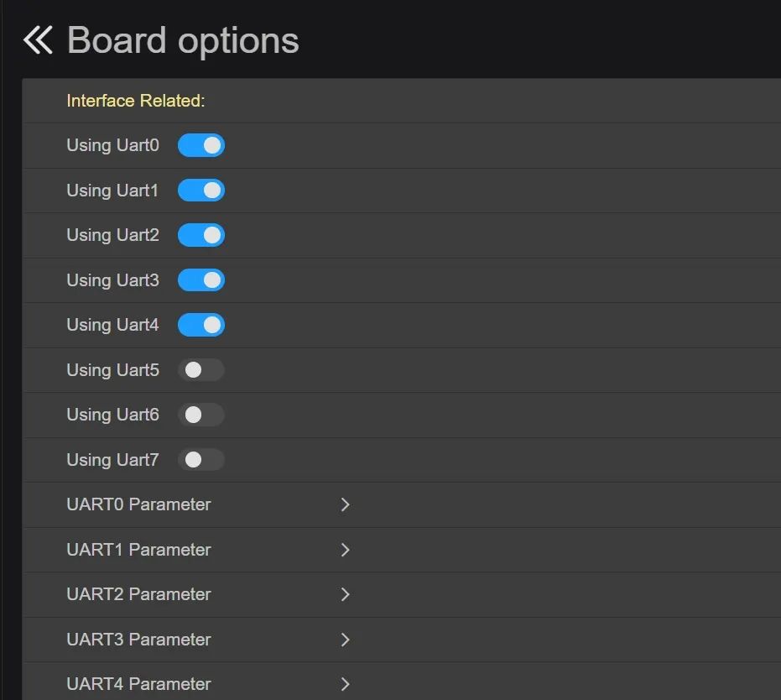Click the Board options title
Viewport: 781px width, 700px height.
click(x=183, y=40)
